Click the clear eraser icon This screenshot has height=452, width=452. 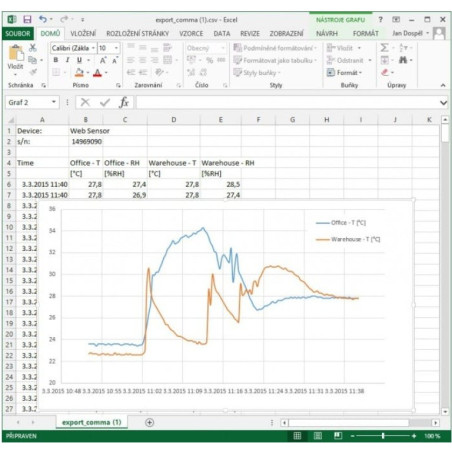pos(385,72)
